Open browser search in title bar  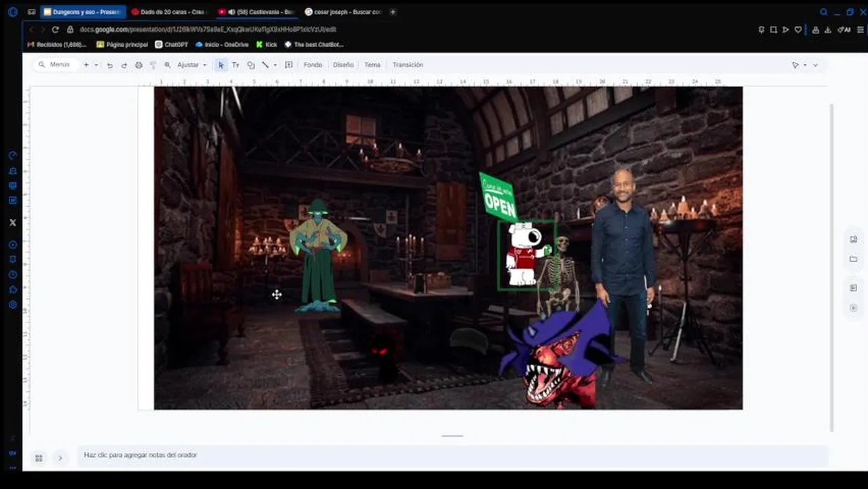(x=824, y=12)
